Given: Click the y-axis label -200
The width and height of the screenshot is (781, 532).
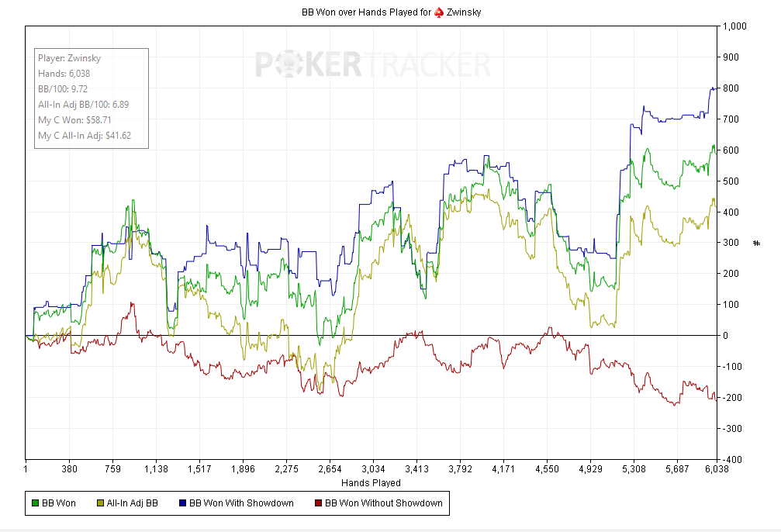Looking at the screenshot, I should click(x=731, y=398).
